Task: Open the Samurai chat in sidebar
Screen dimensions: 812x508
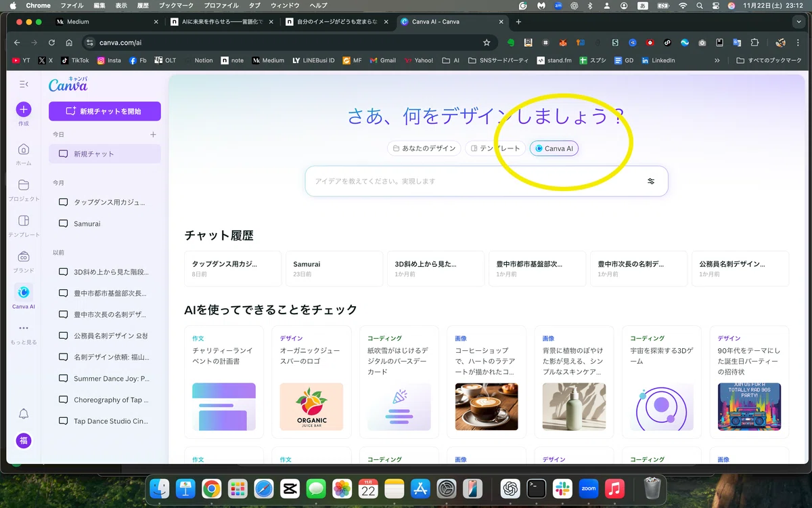Action: pyautogui.click(x=87, y=224)
